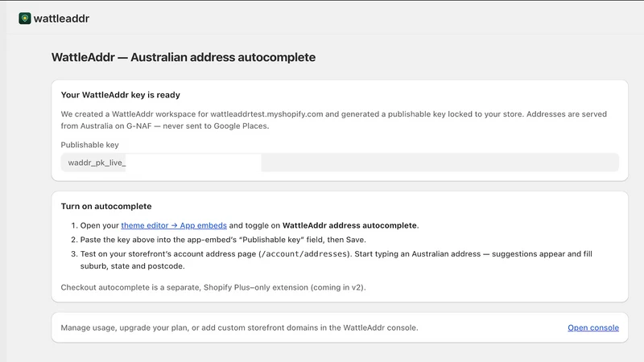This screenshot has width=644, height=362.
Task: Click the masked portion of the publishable key
Action: point(193,162)
